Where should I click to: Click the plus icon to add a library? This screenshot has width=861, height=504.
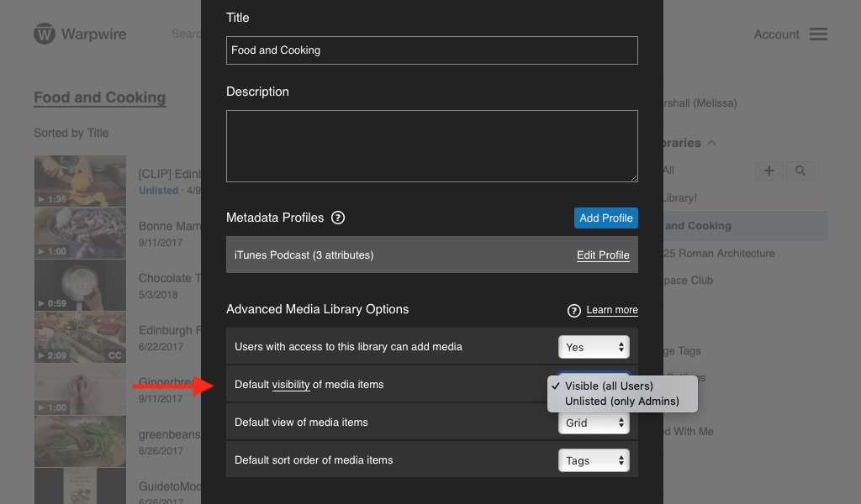(x=769, y=171)
